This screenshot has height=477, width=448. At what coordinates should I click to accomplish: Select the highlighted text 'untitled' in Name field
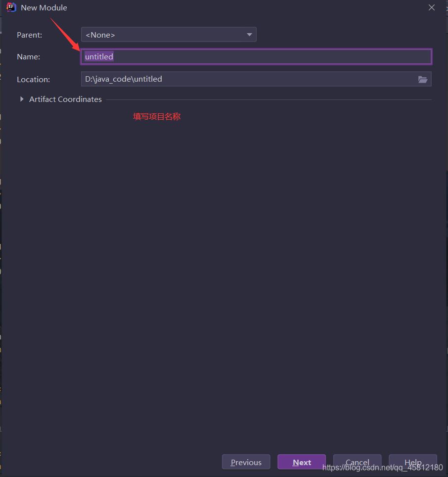pos(99,56)
